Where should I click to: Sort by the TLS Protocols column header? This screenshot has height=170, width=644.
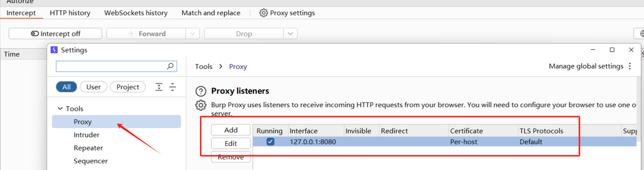click(570, 131)
